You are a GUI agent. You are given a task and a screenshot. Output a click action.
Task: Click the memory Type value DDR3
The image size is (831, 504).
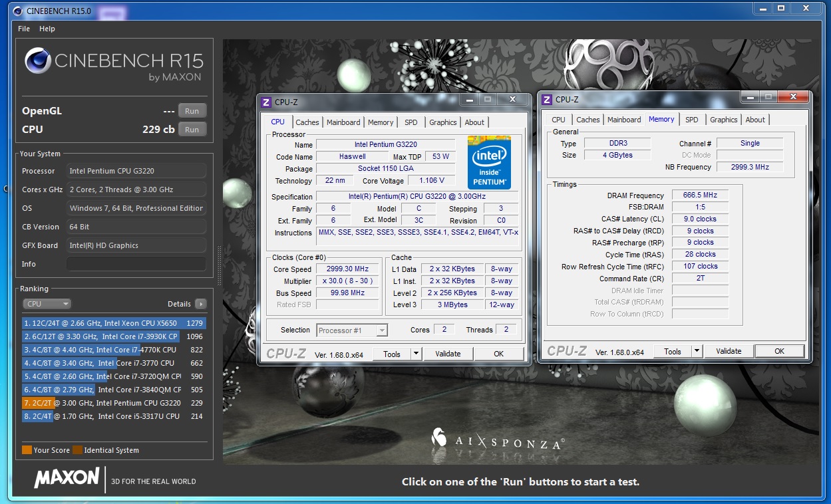[618, 143]
